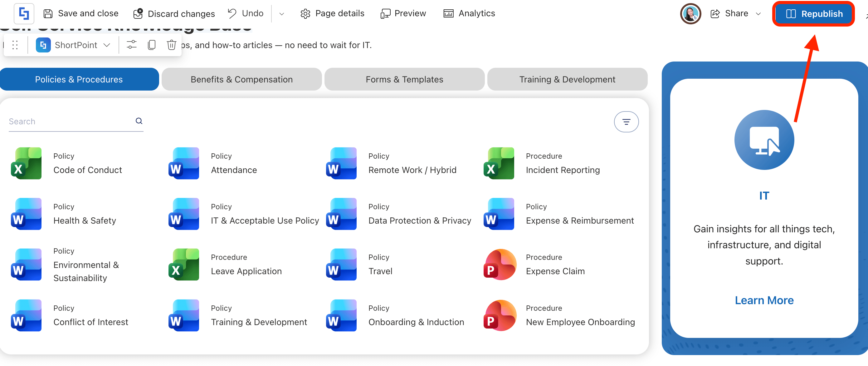
Task: Click the ShortPoint logo in top bar
Action: click(x=24, y=13)
